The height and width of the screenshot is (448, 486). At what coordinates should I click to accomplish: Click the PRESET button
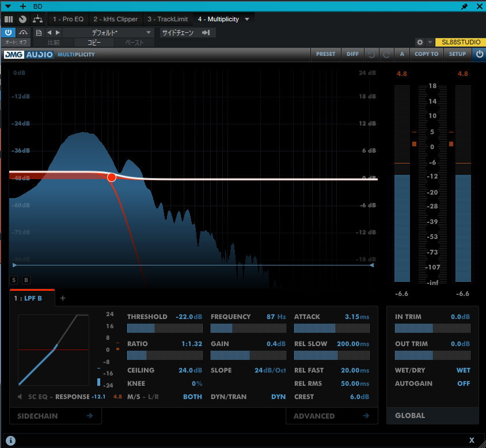pos(325,54)
